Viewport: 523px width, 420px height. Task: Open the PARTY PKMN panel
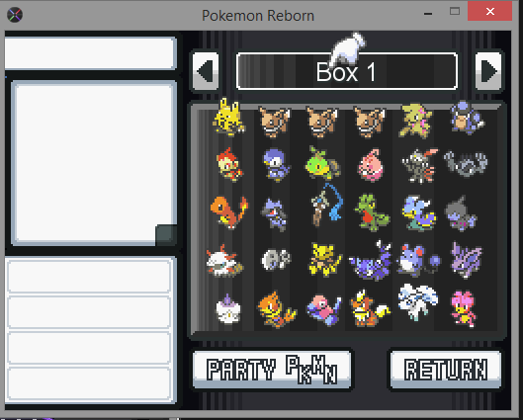tap(272, 370)
